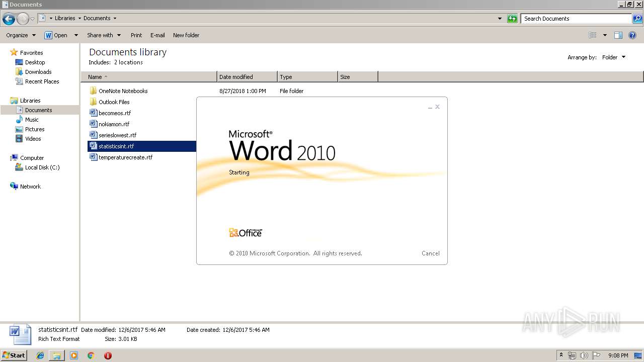
Task: Minimize the Word 2010 splash screen
Action: coord(430,107)
